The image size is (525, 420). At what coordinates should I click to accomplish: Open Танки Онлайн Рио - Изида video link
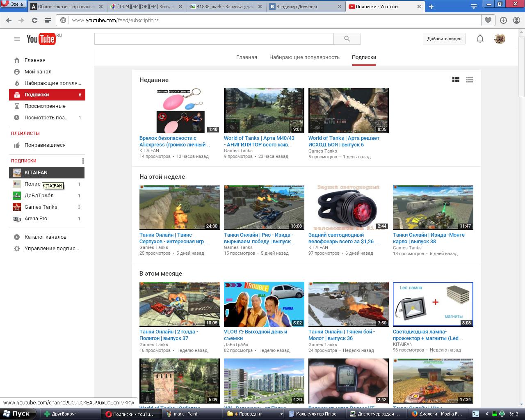point(260,238)
